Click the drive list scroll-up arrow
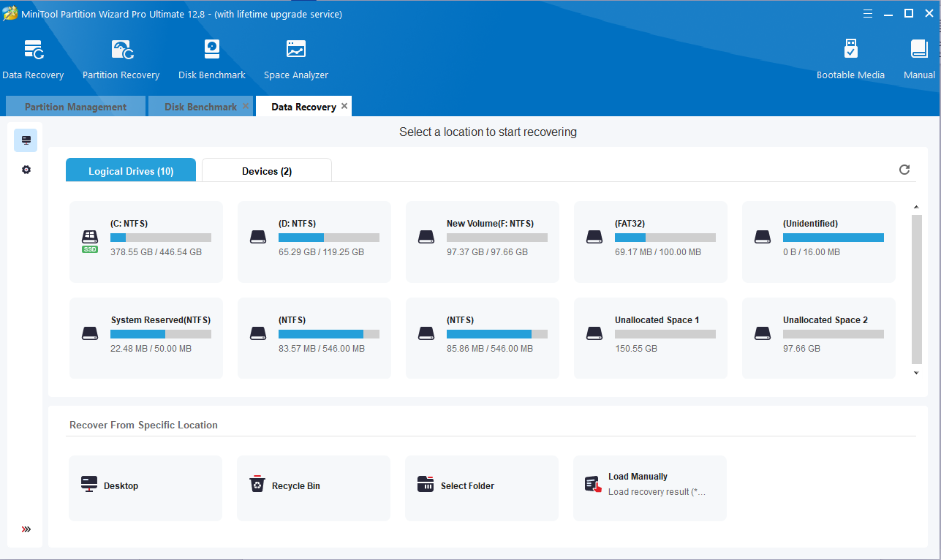Viewport: 941px width, 560px height. coord(917,207)
